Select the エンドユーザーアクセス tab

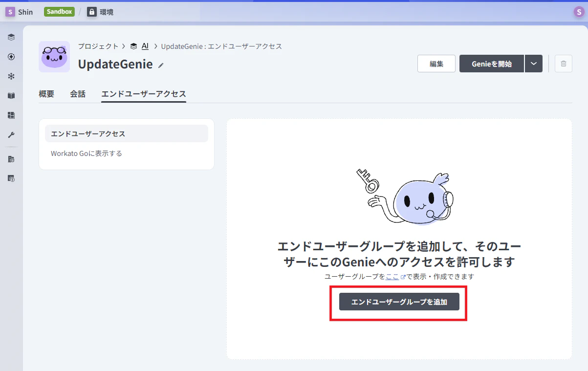click(x=144, y=94)
